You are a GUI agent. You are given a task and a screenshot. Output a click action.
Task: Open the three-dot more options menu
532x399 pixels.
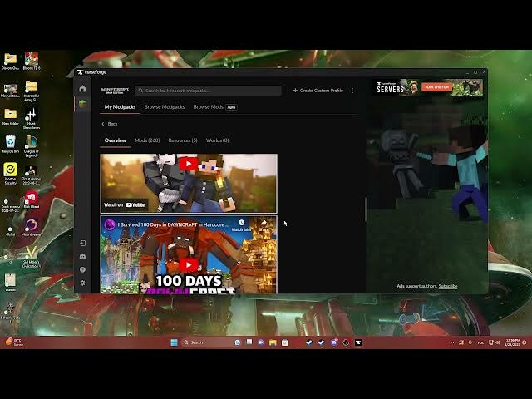coord(352,91)
